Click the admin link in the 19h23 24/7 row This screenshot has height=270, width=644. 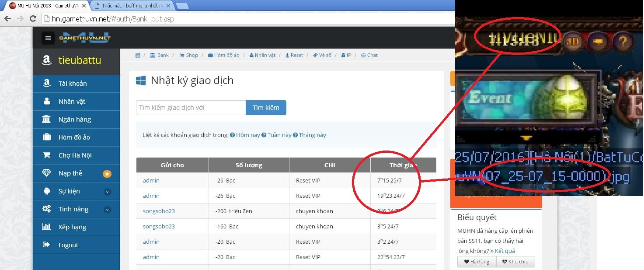tap(151, 196)
